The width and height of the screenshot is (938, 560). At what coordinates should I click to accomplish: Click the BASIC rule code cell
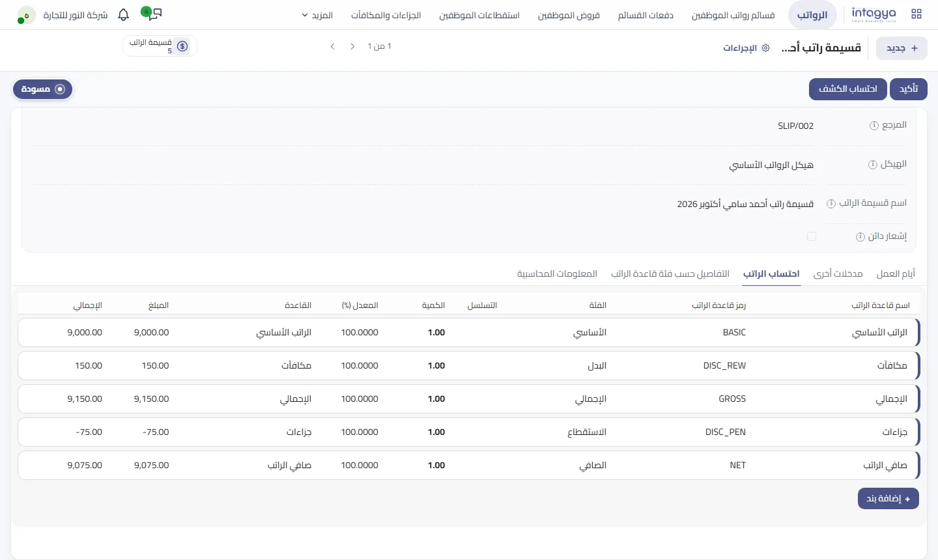coord(734,333)
